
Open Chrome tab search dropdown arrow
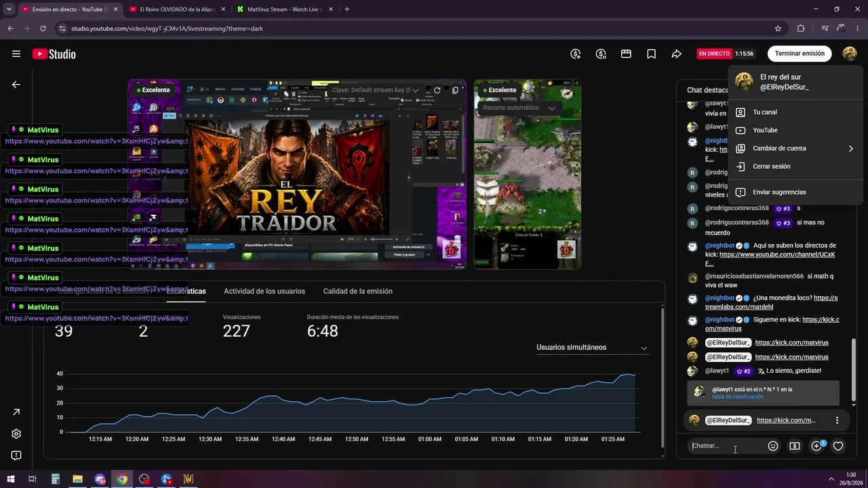tap(9, 9)
